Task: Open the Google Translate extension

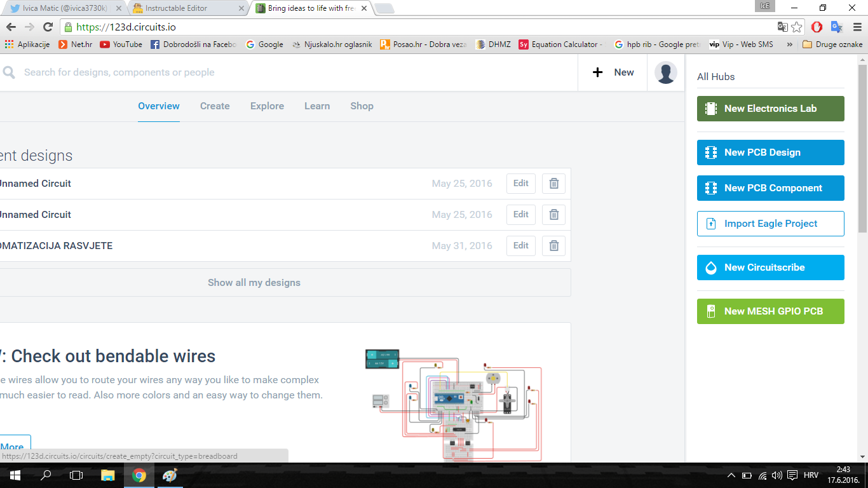Action: pyautogui.click(x=837, y=27)
